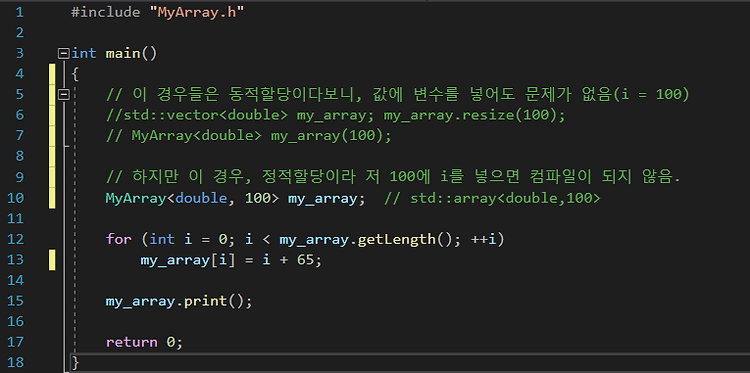Image resolution: width=750 pixels, height=373 pixels.
Task: Click line number 11 in gutter
Action: click(15, 219)
